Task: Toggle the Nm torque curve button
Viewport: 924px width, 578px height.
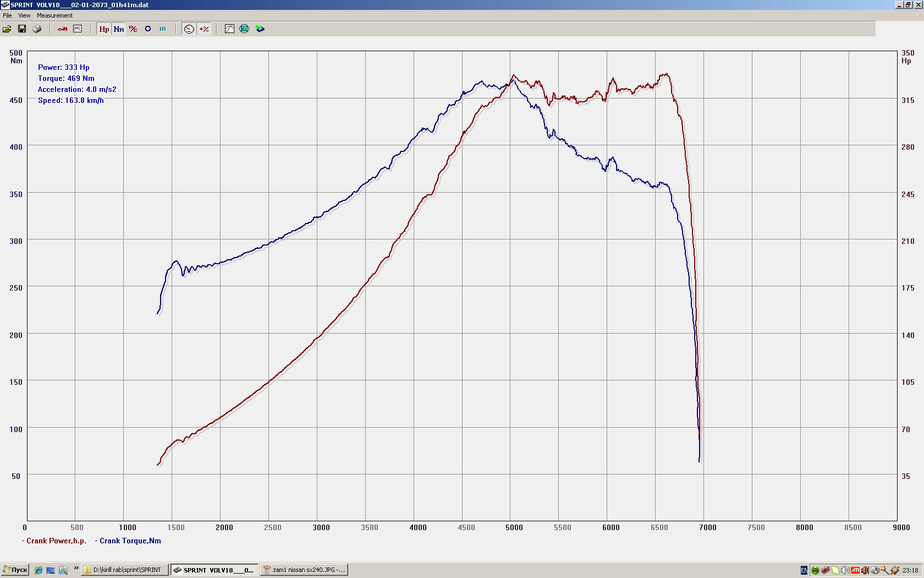Action: point(119,29)
